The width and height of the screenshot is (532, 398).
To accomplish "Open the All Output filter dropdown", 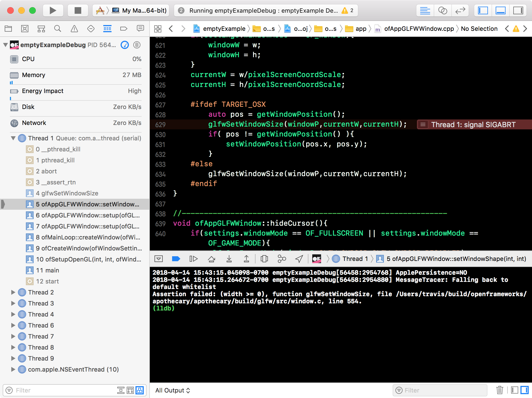I will click(173, 390).
